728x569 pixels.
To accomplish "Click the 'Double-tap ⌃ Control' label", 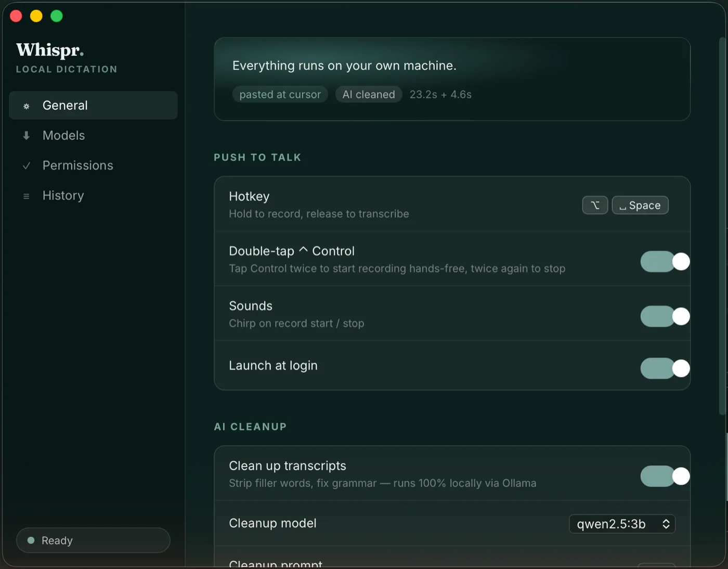I will (292, 251).
